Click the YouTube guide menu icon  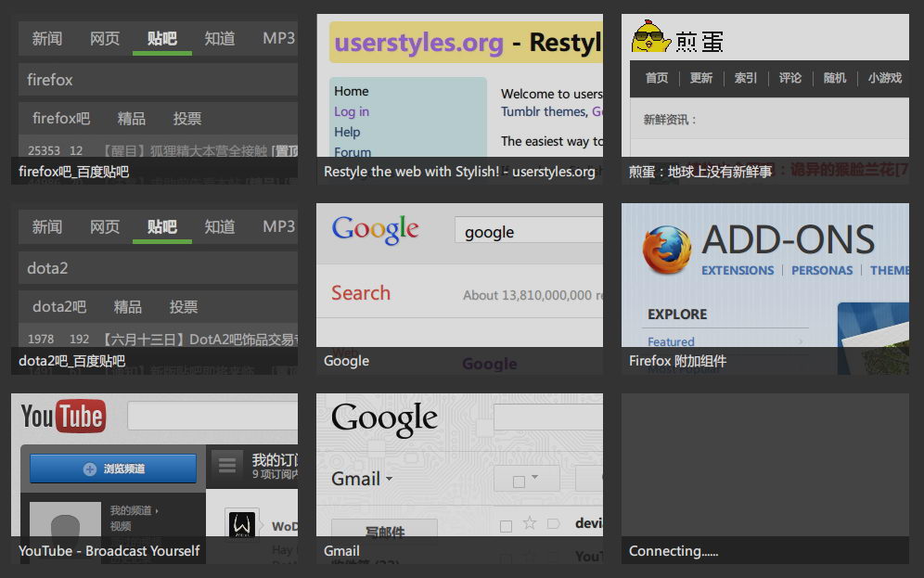pyautogui.click(x=227, y=466)
